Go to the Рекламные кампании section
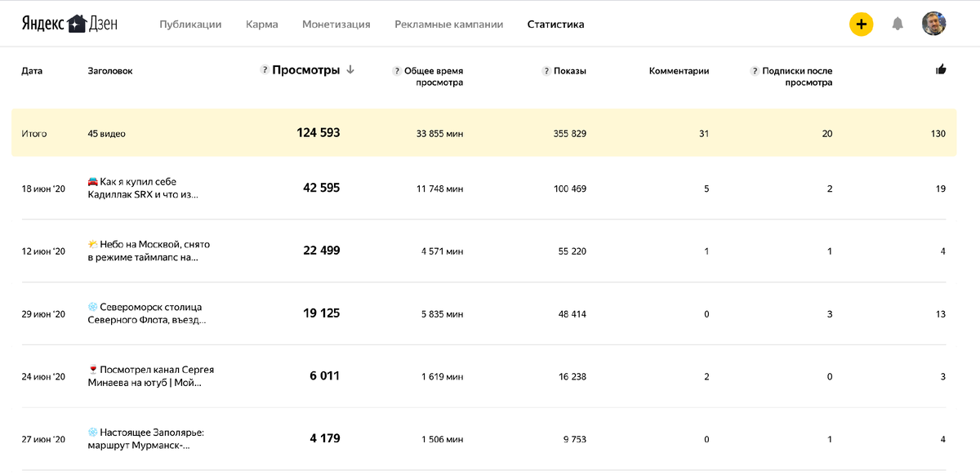 click(448, 24)
